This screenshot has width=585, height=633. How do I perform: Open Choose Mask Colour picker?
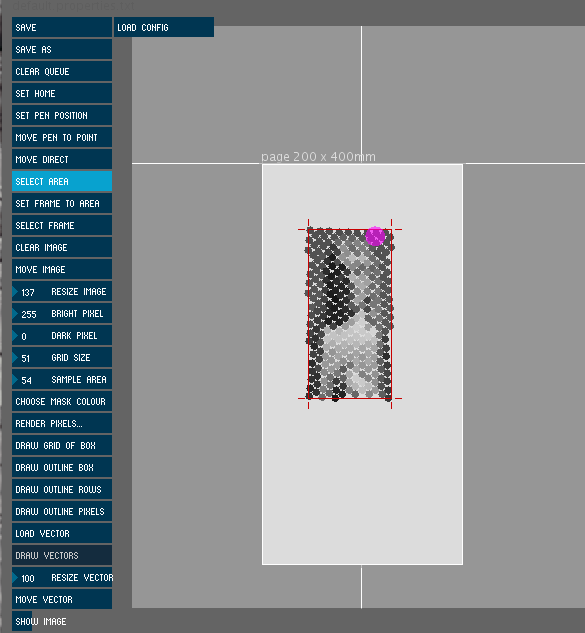point(62,402)
